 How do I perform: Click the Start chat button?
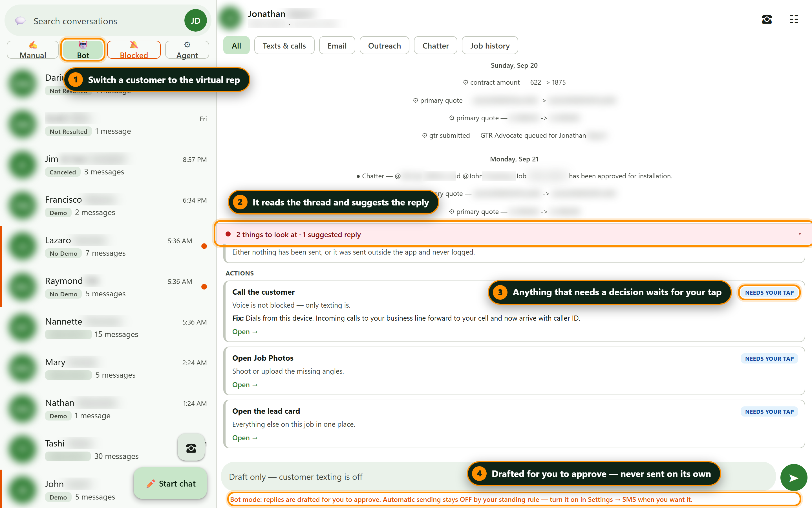click(x=171, y=483)
